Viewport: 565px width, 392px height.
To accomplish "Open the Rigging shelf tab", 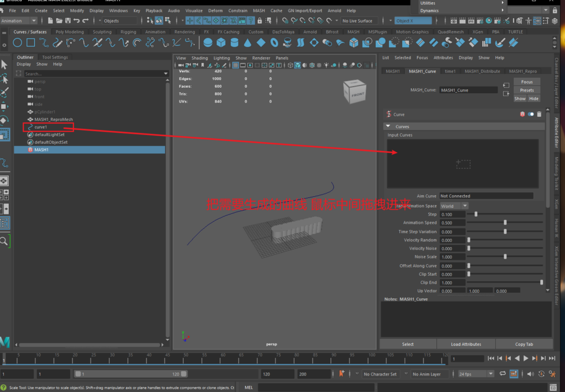I will point(128,31).
